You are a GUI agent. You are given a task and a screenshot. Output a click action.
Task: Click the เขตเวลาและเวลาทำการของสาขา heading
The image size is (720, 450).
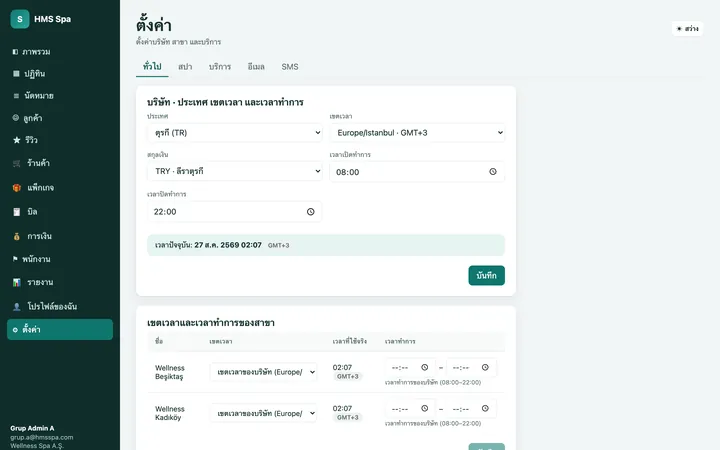click(x=211, y=323)
